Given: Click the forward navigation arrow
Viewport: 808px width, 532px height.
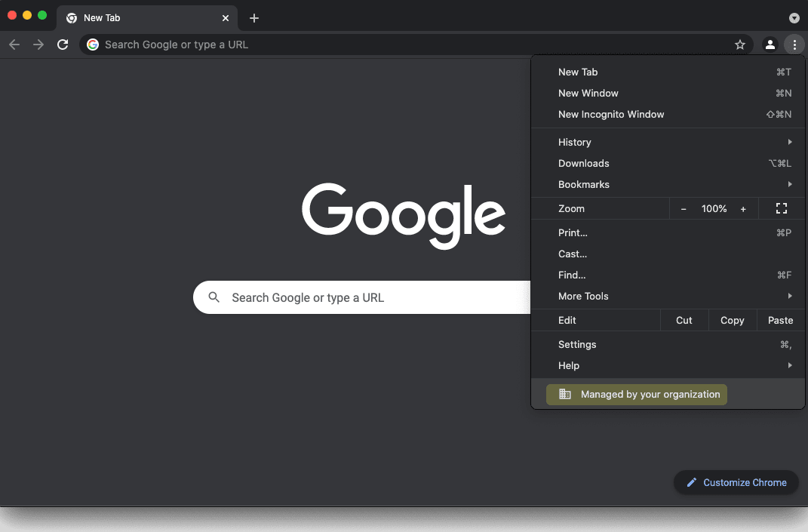Looking at the screenshot, I should [38, 45].
